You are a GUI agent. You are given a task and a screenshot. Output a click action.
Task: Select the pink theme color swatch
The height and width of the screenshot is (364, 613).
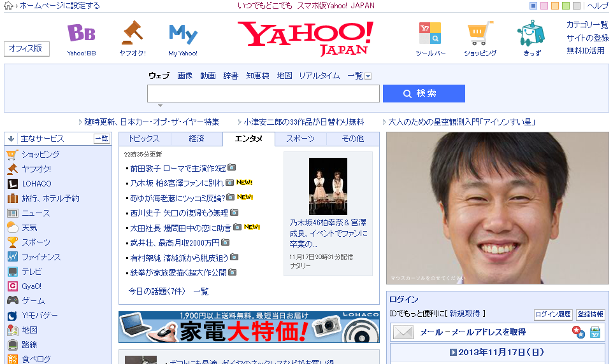(544, 6)
